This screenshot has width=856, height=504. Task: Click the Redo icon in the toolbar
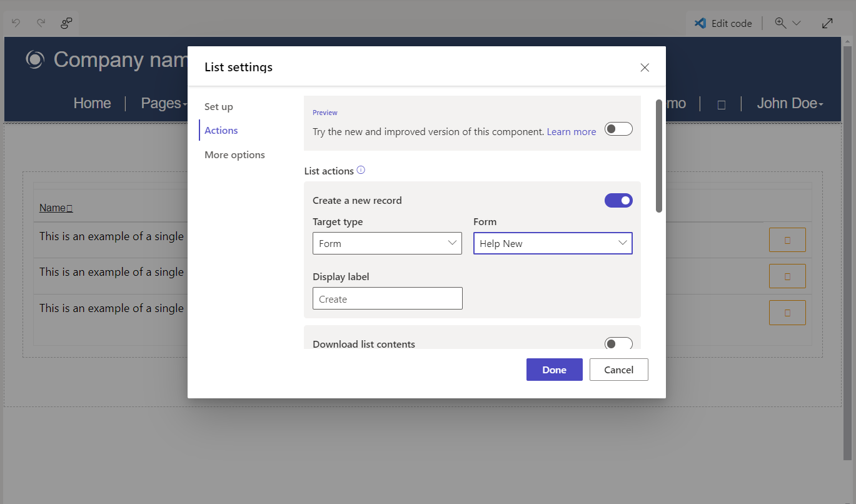(40, 23)
